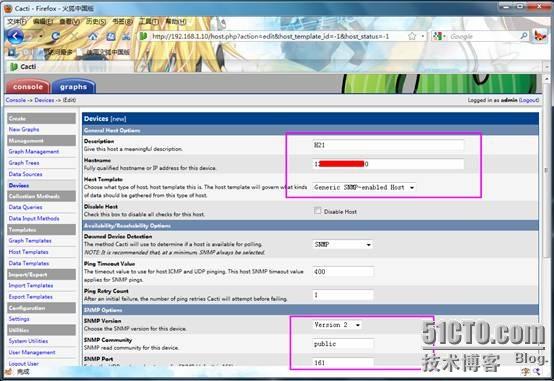The height and width of the screenshot is (381, 554).
Task: Click the Logout link at top right
Action: point(529,100)
